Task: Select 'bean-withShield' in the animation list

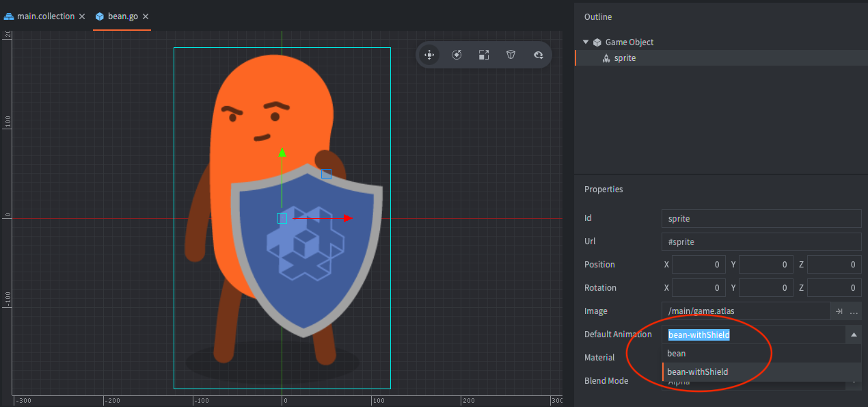Action: [x=711, y=371]
